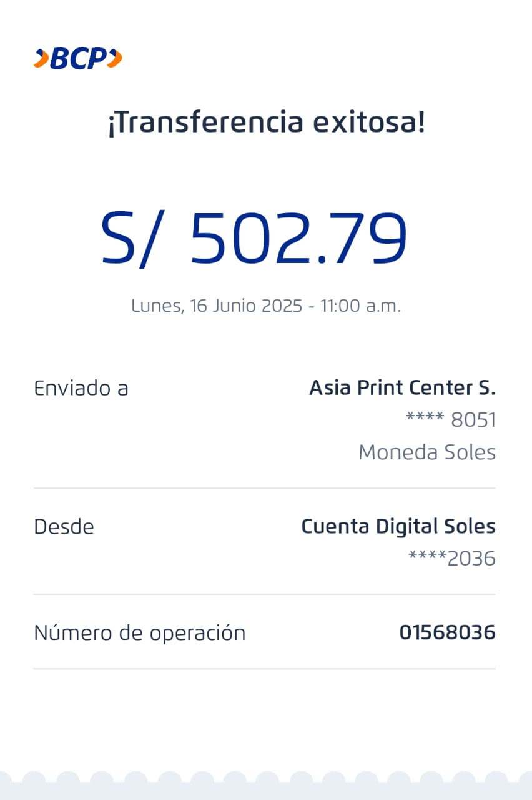This screenshot has height=800, width=532.
Task: Click the divider line below account ****2036
Action: [264, 594]
